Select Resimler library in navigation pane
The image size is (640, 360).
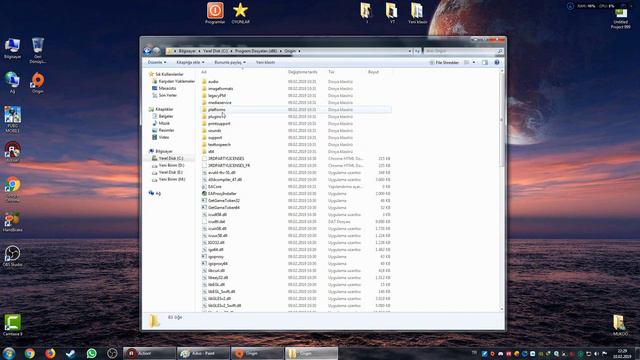(166, 130)
